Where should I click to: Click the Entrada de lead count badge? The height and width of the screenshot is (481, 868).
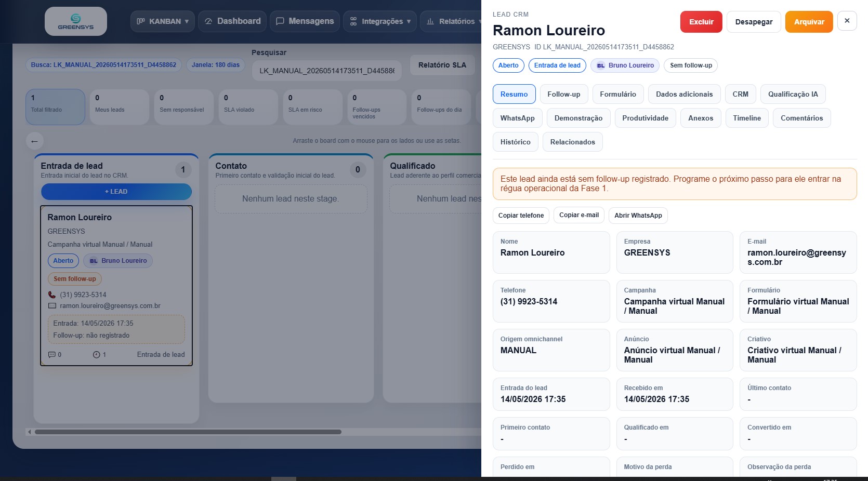pyautogui.click(x=183, y=170)
